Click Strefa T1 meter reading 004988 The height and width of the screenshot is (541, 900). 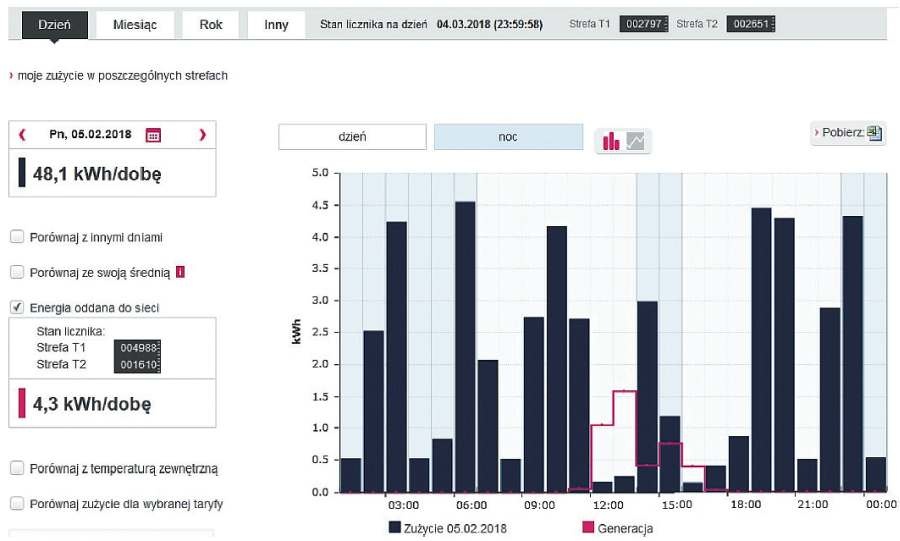(x=137, y=348)
